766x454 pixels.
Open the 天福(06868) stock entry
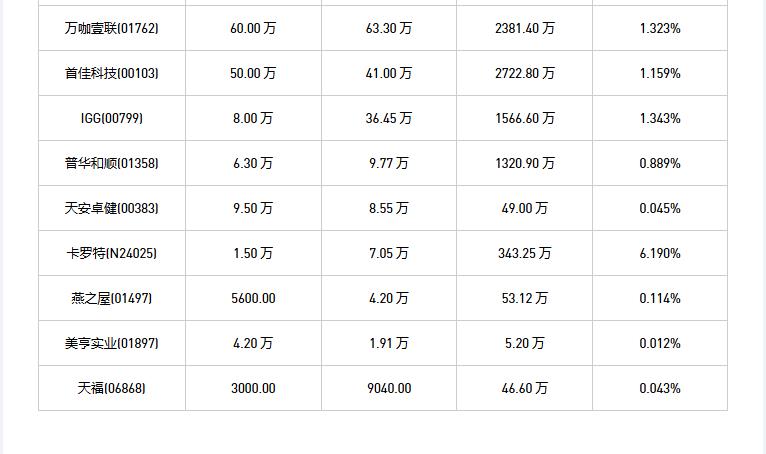(112, 388)
